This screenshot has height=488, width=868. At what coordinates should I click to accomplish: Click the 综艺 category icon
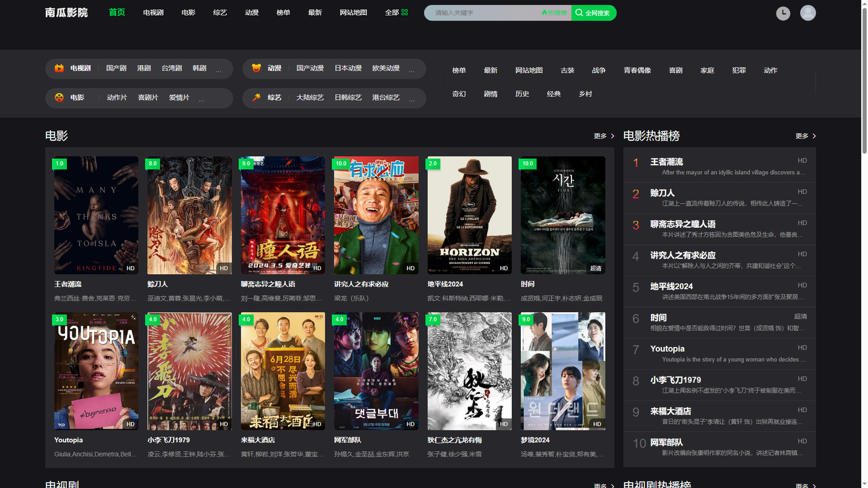pyautogui.click(x=256, y=97)
